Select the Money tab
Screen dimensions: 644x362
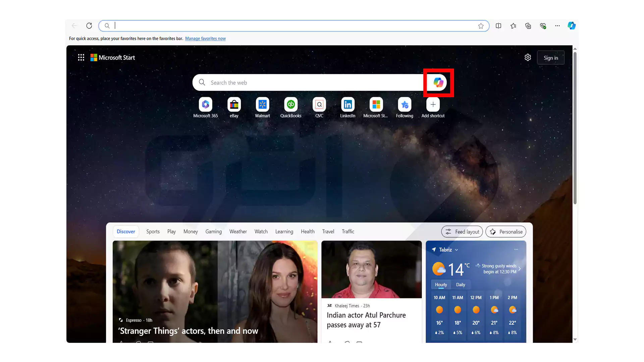(191, 232)
